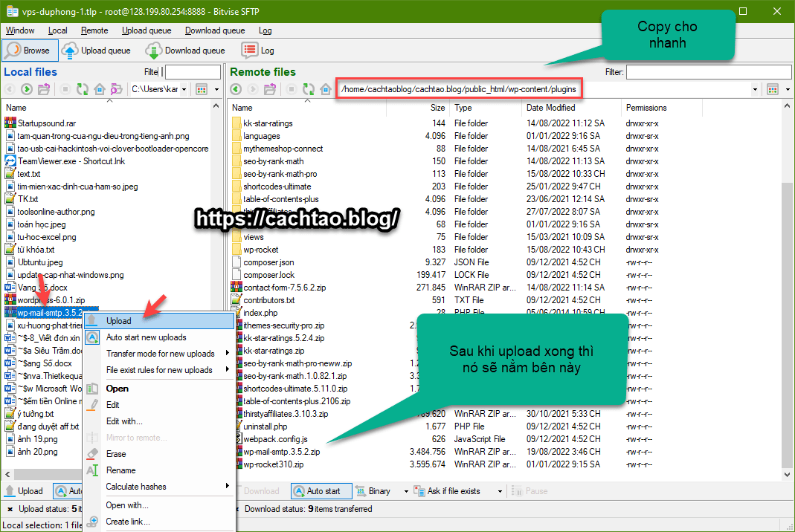Choose Upload in context menu

[x=159, y=321]
